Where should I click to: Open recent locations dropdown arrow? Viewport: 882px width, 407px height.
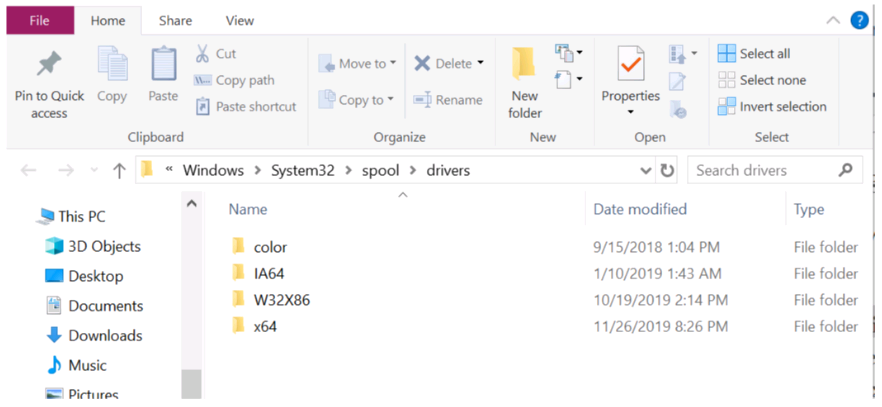pos(94,170)
